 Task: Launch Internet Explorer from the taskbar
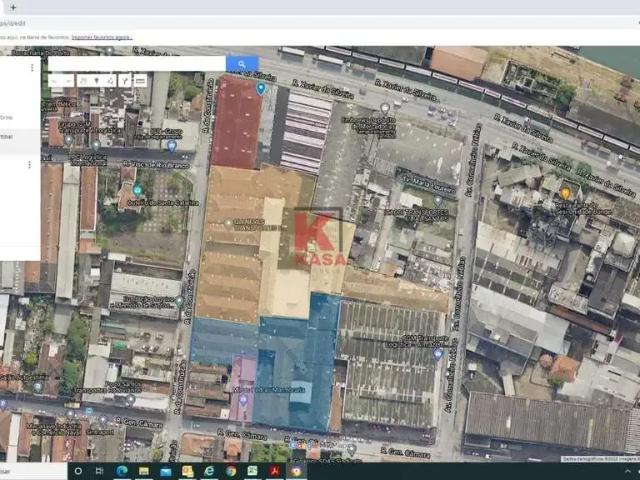click(x=209, y=471)
